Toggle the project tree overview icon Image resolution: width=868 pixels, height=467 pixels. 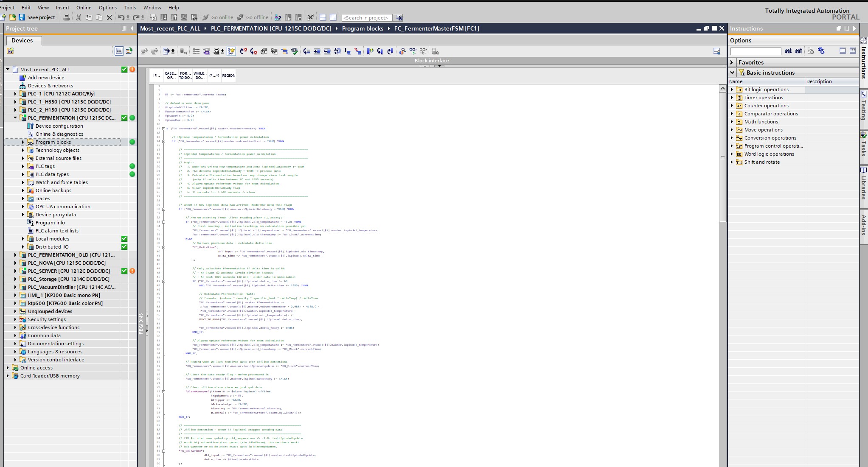pyautogui.click(x=129, y=51)
